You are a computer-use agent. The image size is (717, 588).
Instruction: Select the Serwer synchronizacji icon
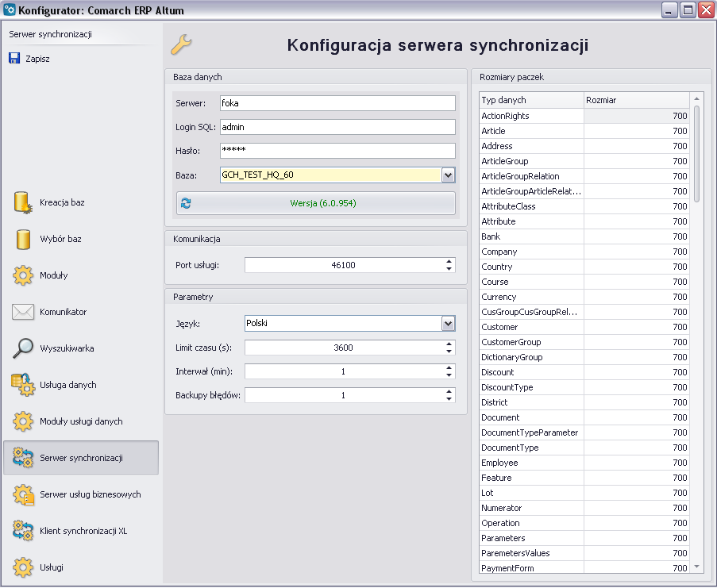tap(23, 458)
